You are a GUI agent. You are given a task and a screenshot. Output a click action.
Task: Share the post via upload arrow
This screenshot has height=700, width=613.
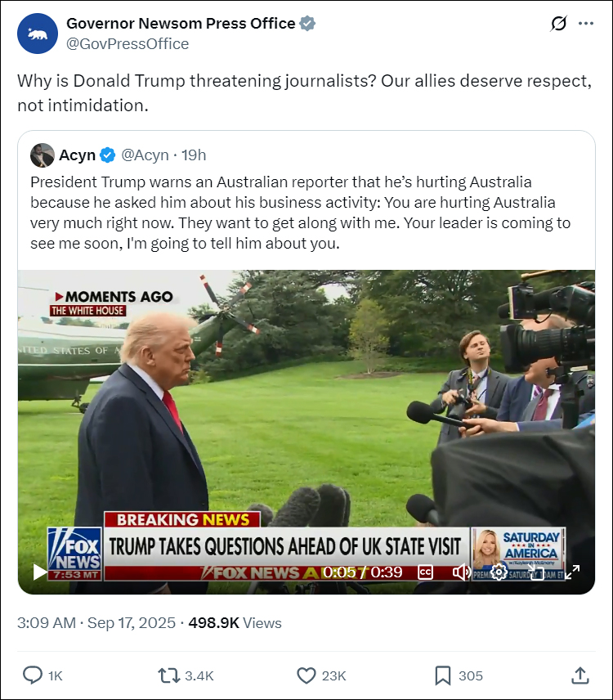(x=580, y=675)
